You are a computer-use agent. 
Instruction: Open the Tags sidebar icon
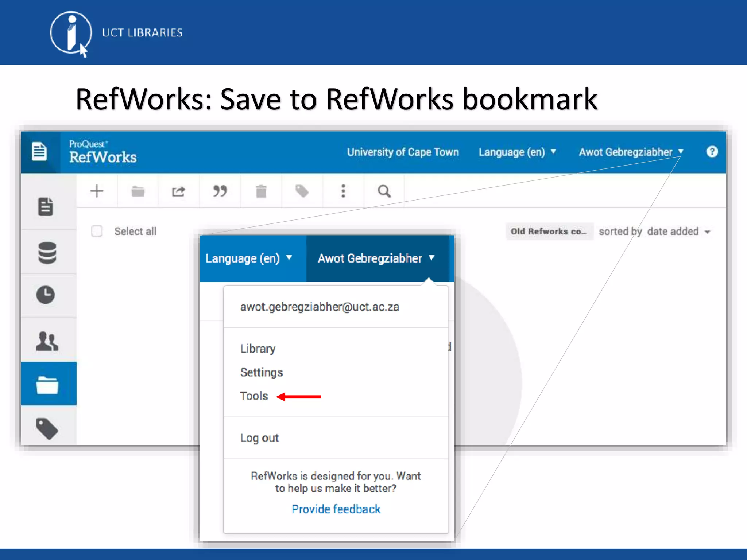tap(47, 429)
